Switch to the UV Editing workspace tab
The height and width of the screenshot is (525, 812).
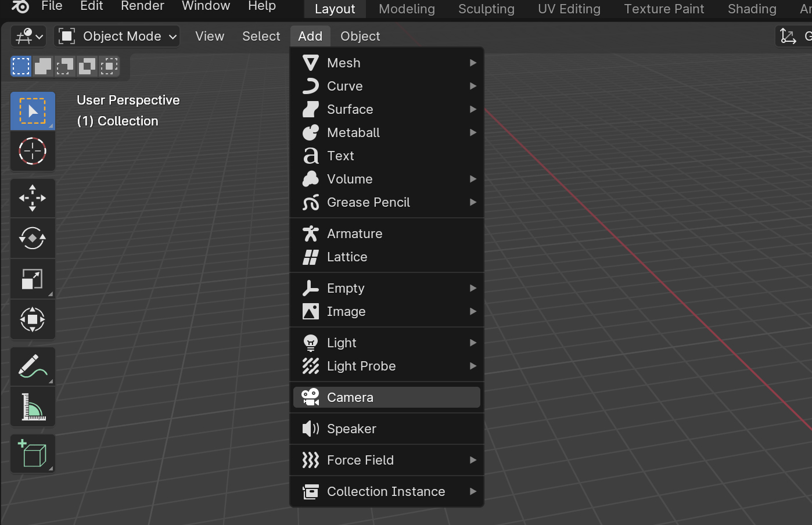pos(569,9)
